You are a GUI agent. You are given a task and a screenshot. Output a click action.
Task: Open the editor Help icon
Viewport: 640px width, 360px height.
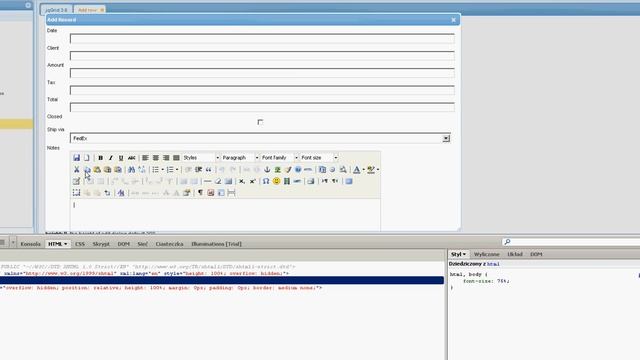coord(298,169)
